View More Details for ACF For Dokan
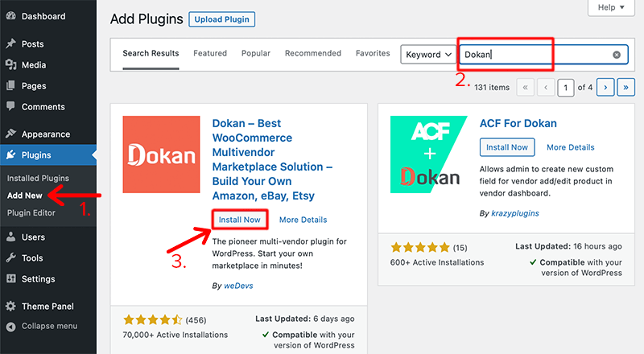The width and height of the screenshot is (644, 354). 571,147
